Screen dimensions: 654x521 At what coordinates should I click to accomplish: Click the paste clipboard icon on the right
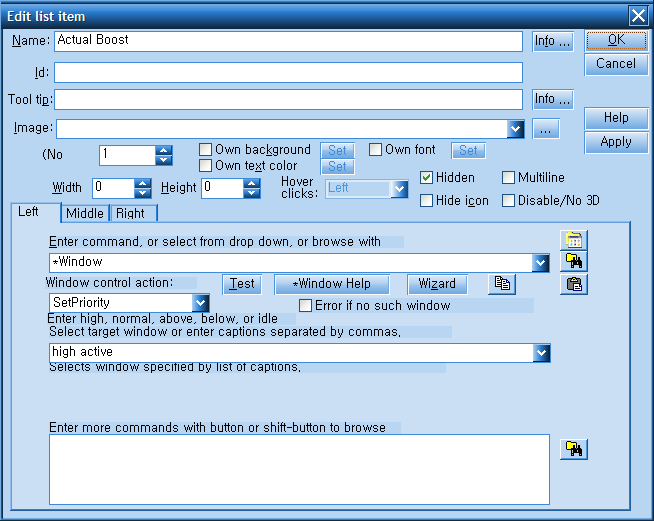pyautogui.click(x=574, y=284)
